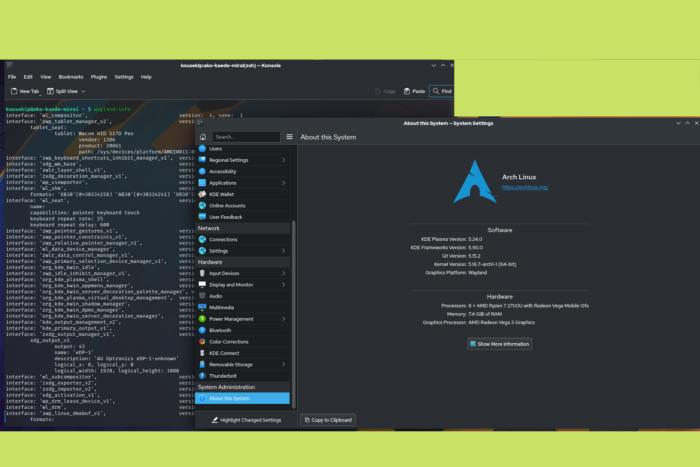Open Konsole's Settings menu
This screenshot has height=467, width=700.
click(124, 77)
